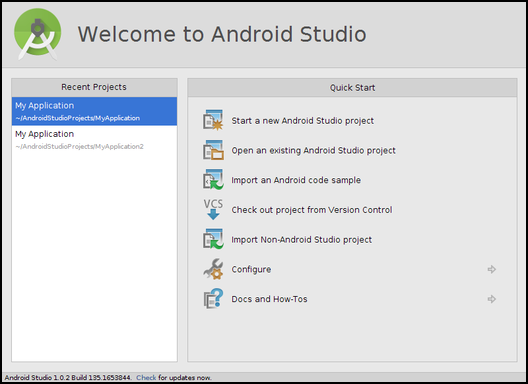The height and width of the screenshot is (384, 528).
Task: Click the new Android Studio project icon
Action: [213, 120]
